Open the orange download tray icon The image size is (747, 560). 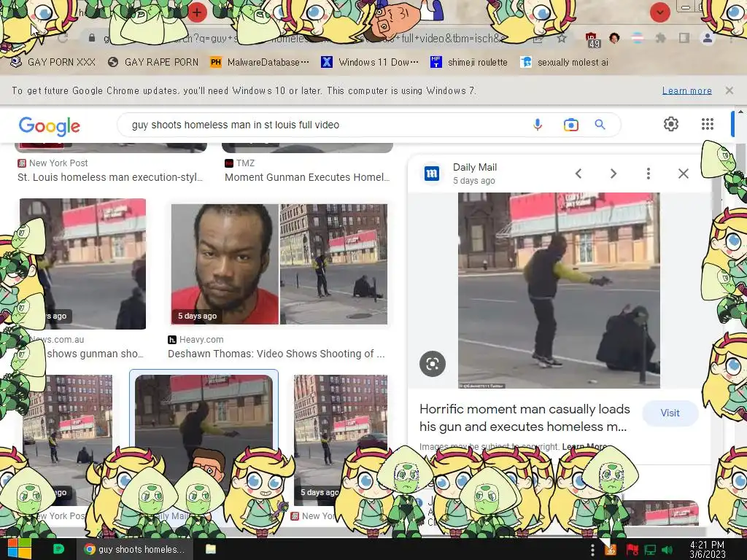pyautogui.click(x=611, y=550)
